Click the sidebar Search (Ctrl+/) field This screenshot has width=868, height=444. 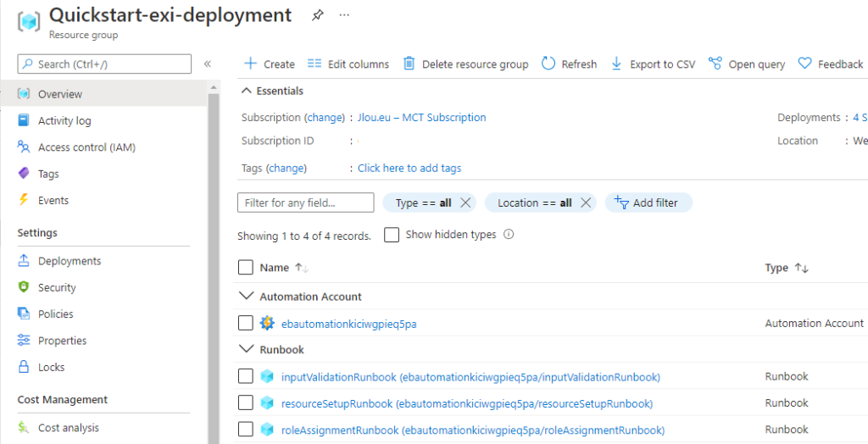click(104, 64)
